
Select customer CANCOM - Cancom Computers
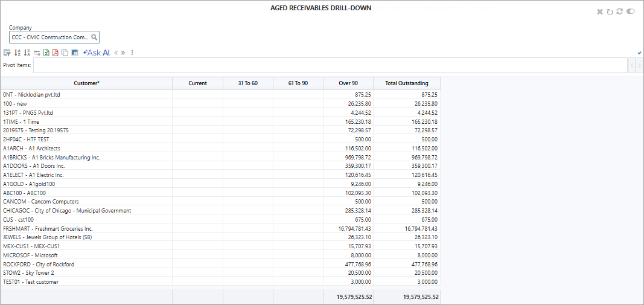40,202
